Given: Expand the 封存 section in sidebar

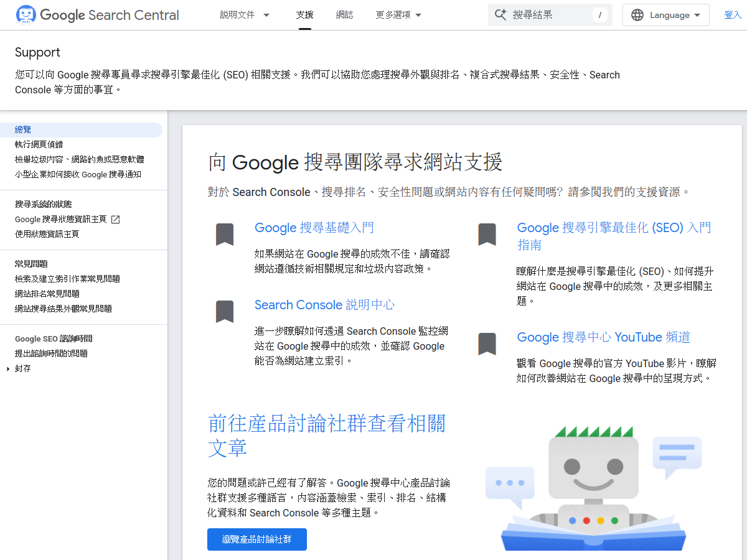Looking at the screenshot, I should (8, 368).
